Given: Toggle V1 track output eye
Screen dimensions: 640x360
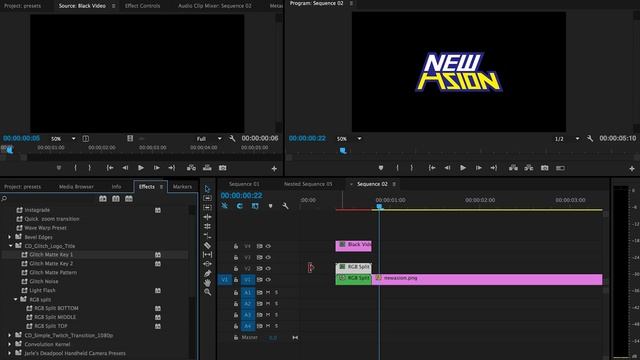Looking at the screenshot, I should point(268,280).
